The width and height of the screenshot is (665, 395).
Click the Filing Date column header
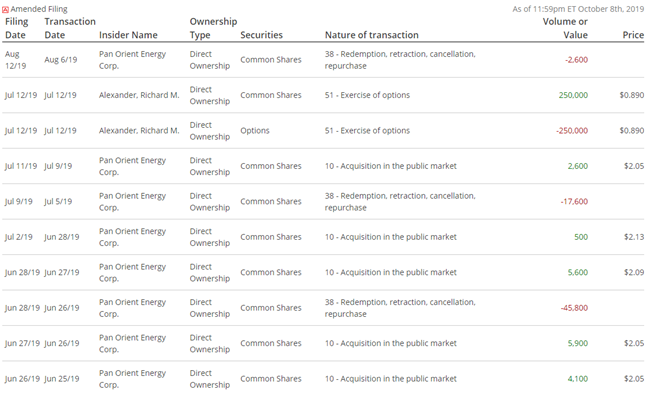click(17, 28)
